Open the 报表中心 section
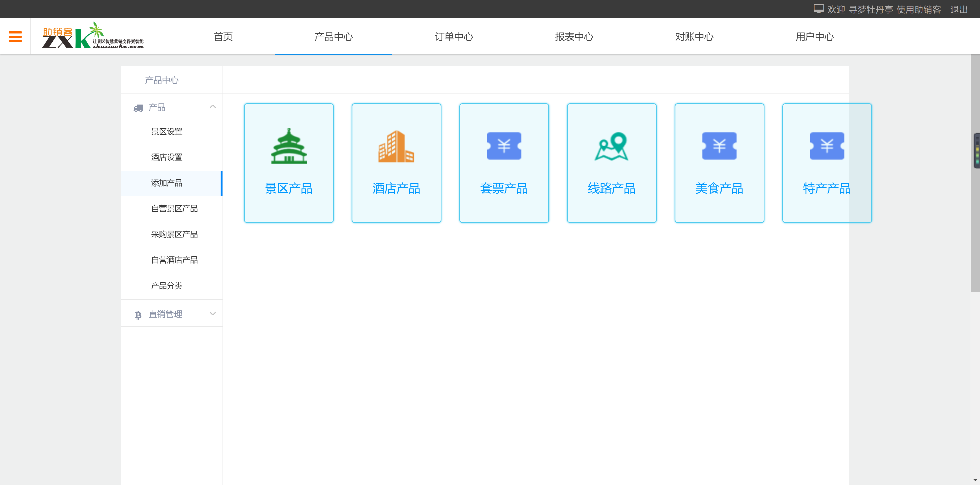 click(574, 37)
